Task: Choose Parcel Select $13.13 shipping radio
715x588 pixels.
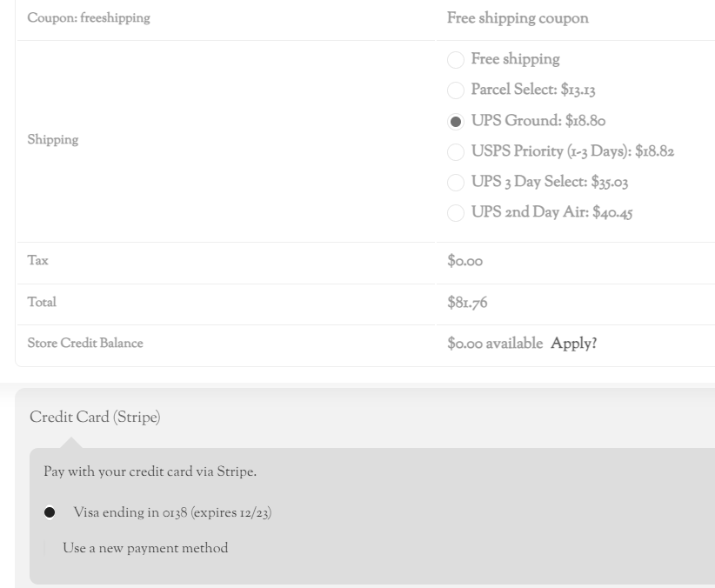Action: pyautogui.click(x=456, y=90)
